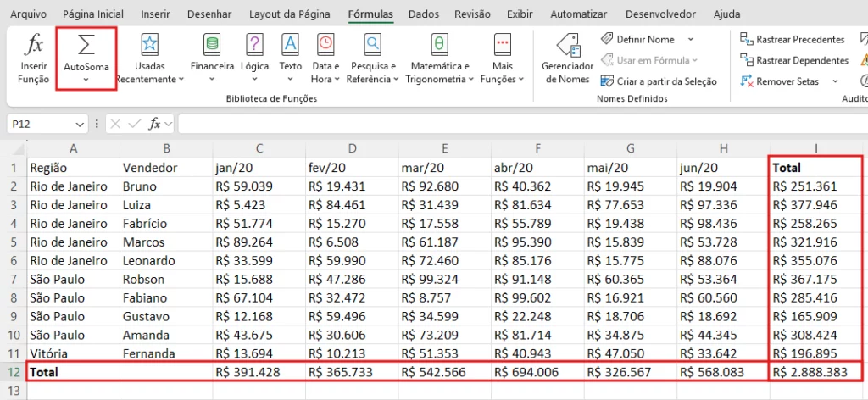This screenshot has width=868, height=400.
Task: Click Rastrear Dependentes
Action: pos(794,60)
